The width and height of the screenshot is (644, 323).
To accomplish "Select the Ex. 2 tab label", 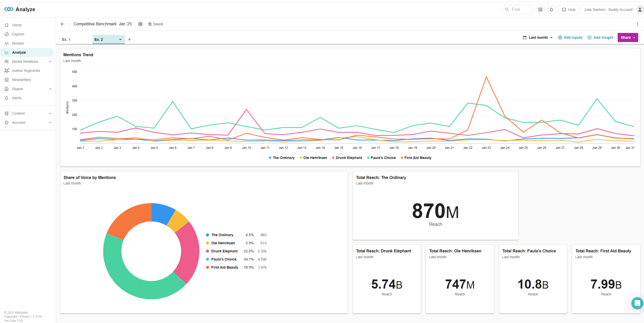I will click(99, 39).
